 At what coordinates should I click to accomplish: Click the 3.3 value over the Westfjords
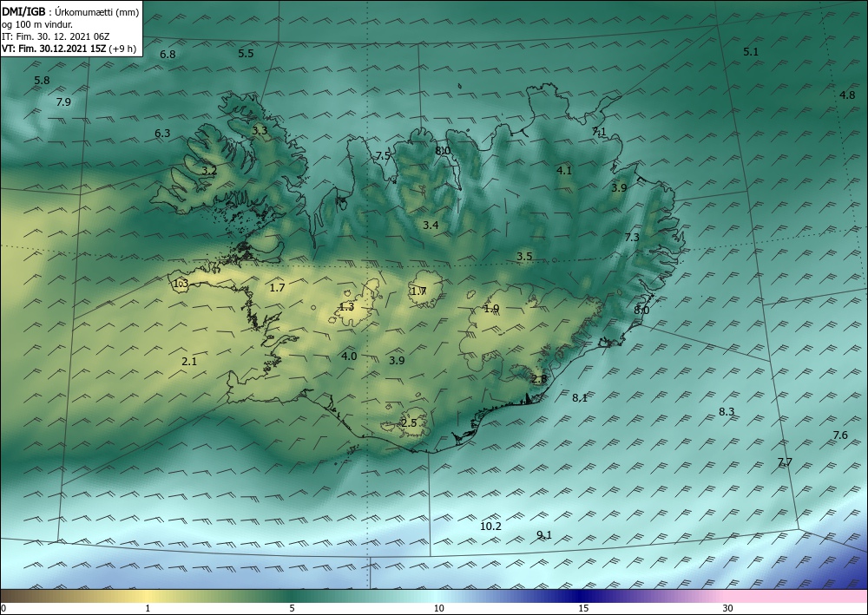point(260,130)
